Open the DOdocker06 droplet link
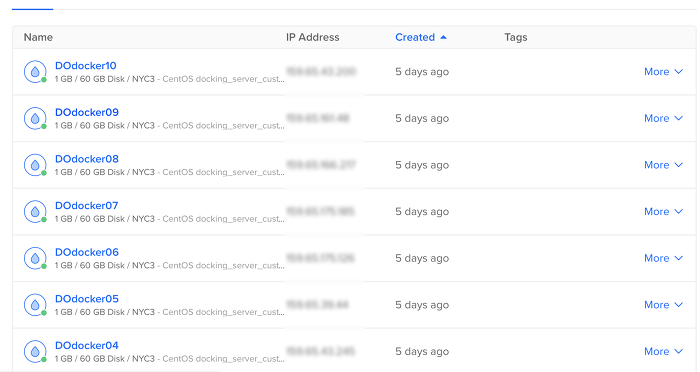The image size is (700, 372). click(87, 252)
